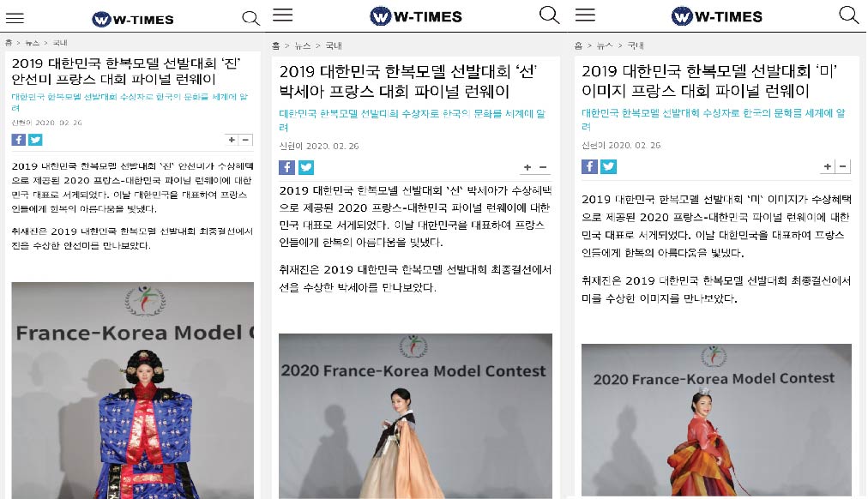
Task: Increase font size in the left article
Action: (232, 140)
